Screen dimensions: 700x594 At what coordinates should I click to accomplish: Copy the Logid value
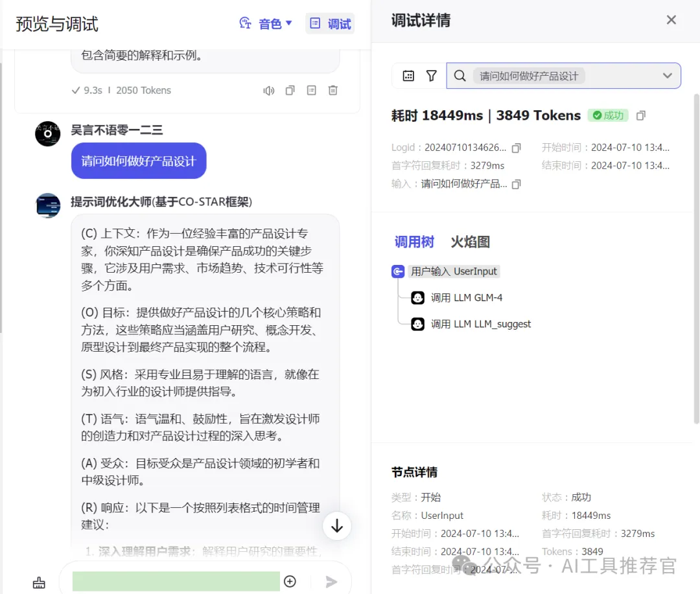coord(516,148)
